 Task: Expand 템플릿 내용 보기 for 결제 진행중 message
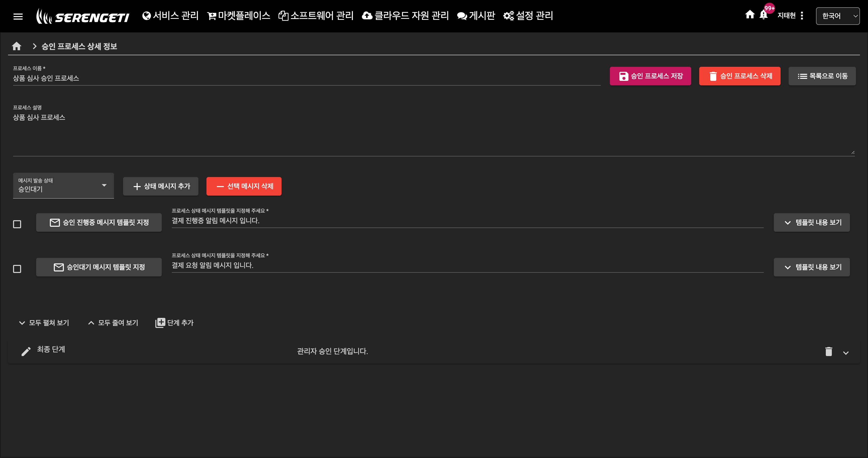pyautogui.click(x=811, y=222)
